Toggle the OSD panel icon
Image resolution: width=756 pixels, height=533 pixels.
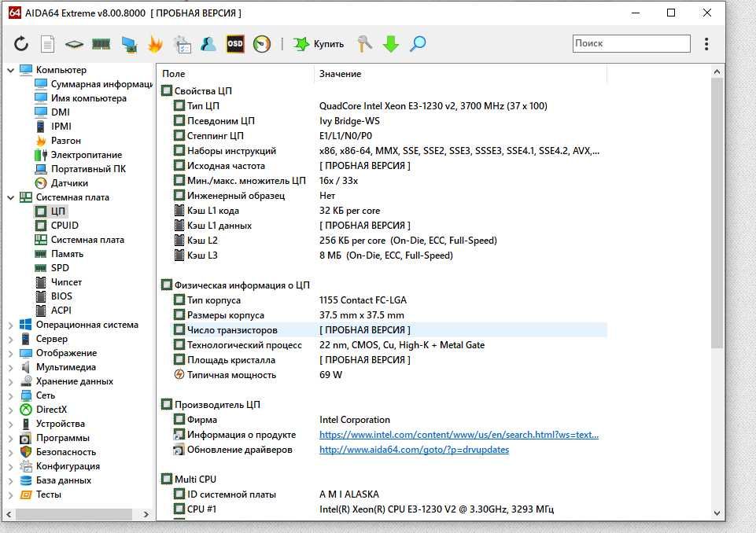234,44
